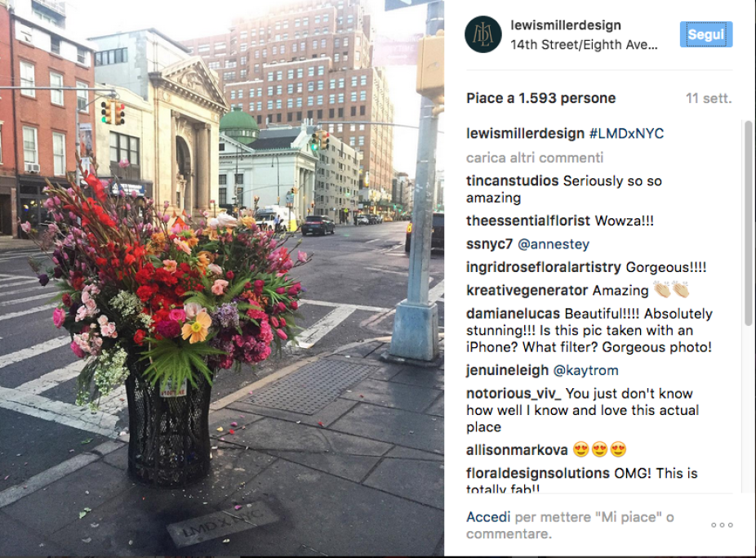The image size is (756, 558).
Task: Click the comments scrollbar thumb
Action: point(749,223)
